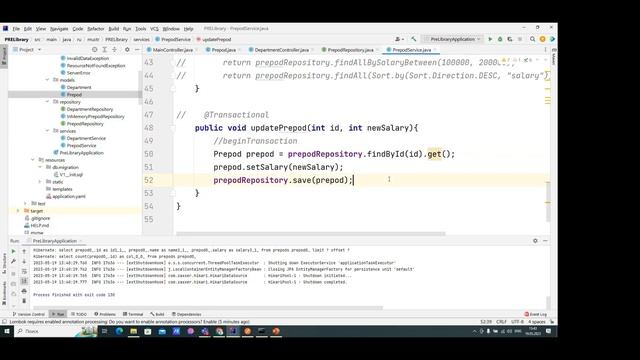This screenshot has width=640, height=360.
Task: Click the stop square icon in toolbar
Action: pos(520,39)
